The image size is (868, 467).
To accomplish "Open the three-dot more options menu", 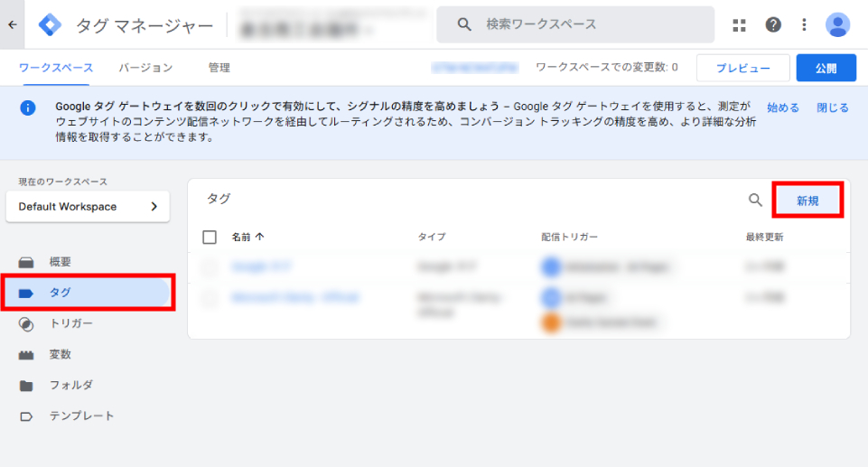I will coord(804,24).
